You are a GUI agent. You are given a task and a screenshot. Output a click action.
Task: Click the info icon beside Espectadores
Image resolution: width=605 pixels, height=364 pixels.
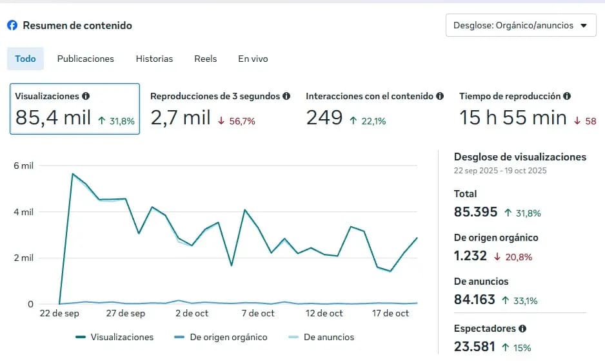522,329
